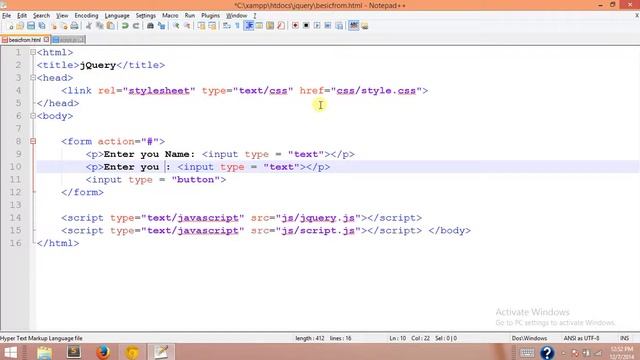Screen dimensions: 640x360
Task: Undo last edit with green arrow
Action: point(124,26)
